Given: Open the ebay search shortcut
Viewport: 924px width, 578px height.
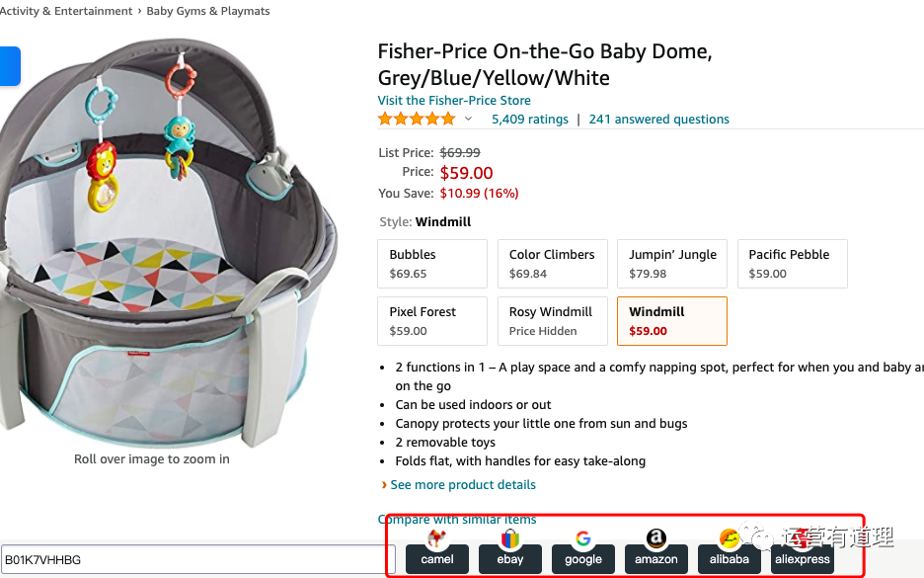Looking at the screenshot, I should [510, 550].
